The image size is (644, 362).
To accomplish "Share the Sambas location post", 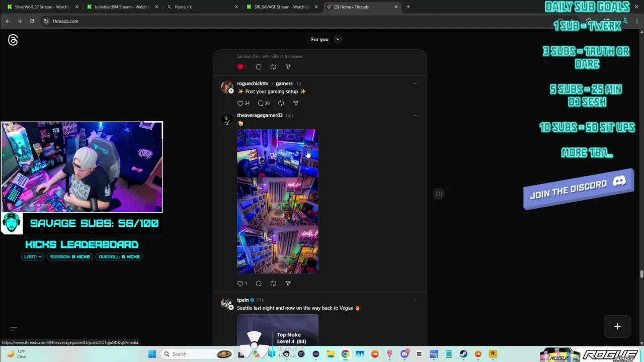I will 288,67.
